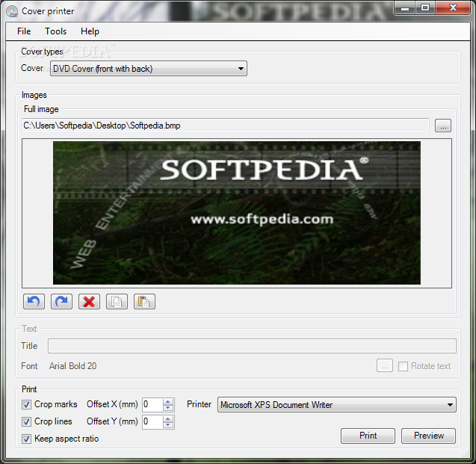Open font chooser with the ... button
Image resolution: width=476 pixels, height=464 pixels.
pos(385,365)
